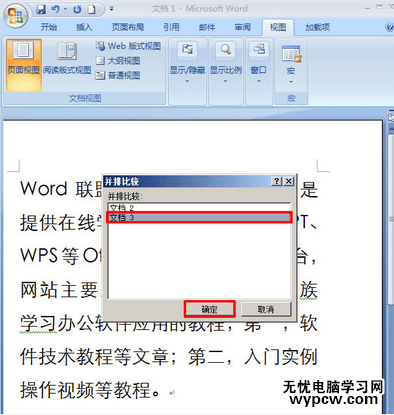
Task: Select the 视图 ribbon tab
Action: tap(278, 27)
